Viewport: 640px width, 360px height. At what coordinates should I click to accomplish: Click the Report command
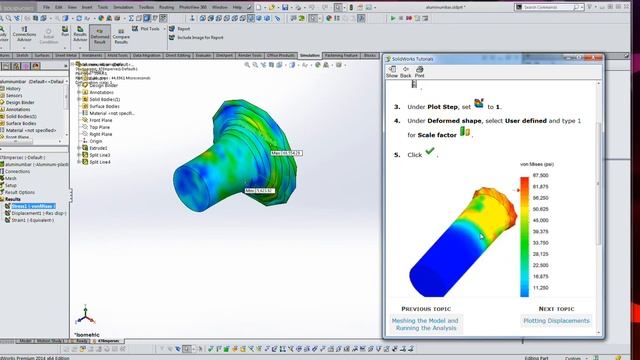[180, 29]
